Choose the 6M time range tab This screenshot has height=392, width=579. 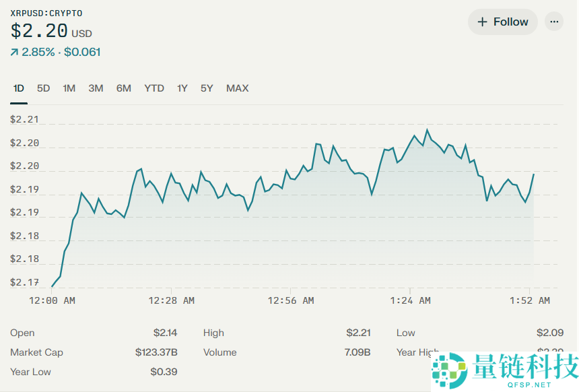tap(124, 88)
